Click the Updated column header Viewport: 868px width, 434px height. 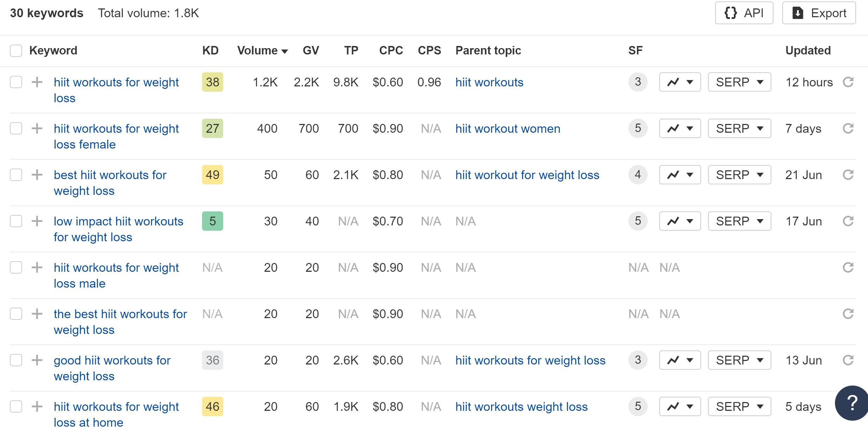(x=808, y=50)
